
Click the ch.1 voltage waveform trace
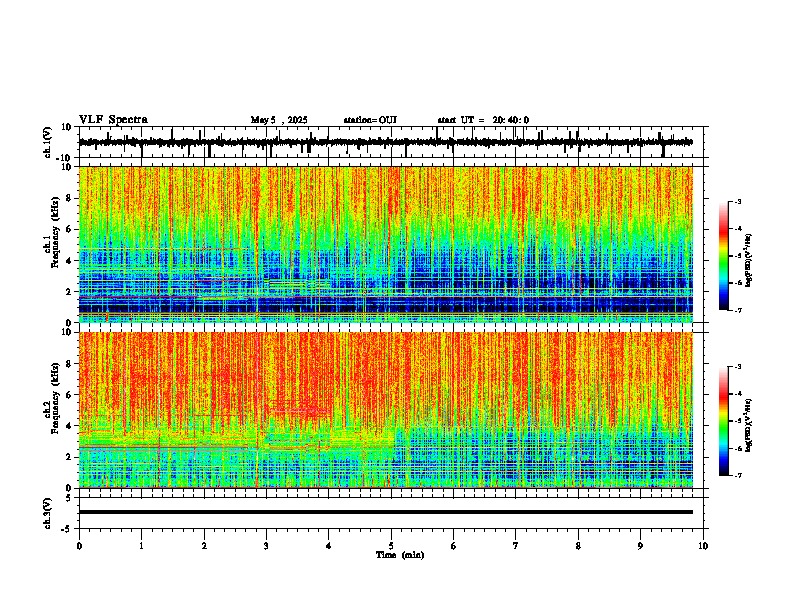(x=385, y=142)
